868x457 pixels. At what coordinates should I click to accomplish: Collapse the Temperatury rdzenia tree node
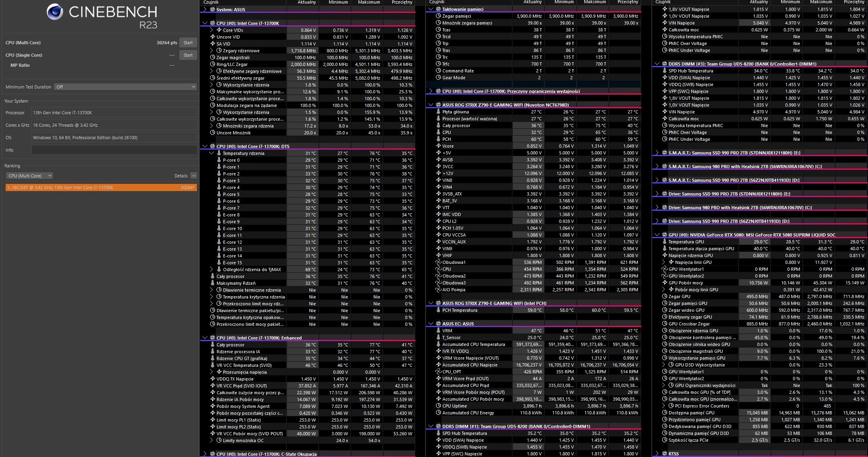tap(212, 153)
